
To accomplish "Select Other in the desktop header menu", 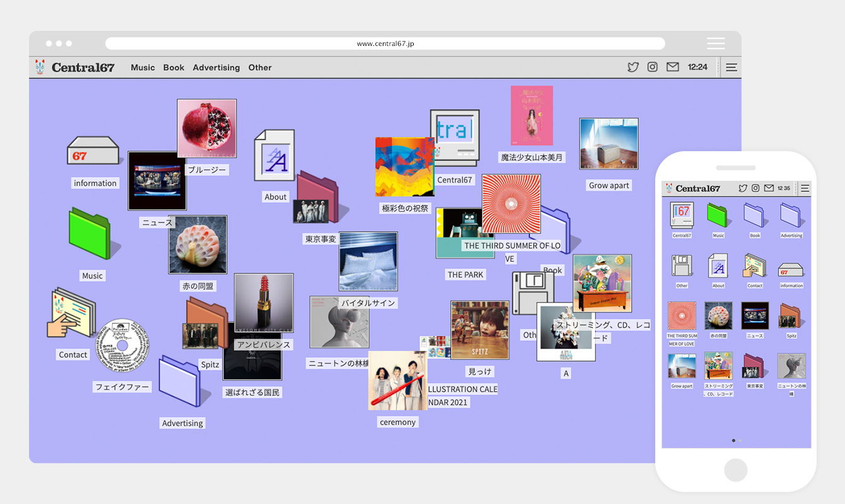I will (x=260, y=67).
